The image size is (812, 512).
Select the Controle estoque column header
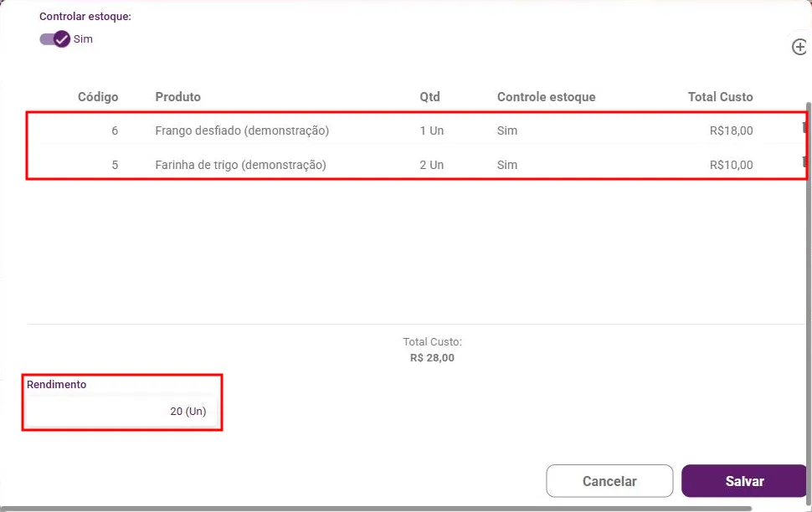(x=547, y=97)
